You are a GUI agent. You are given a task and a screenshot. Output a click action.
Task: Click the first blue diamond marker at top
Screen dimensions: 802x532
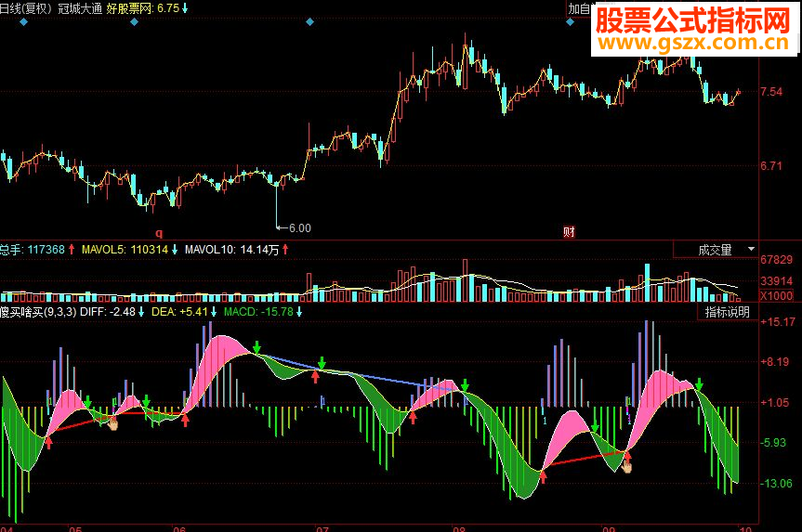(x=23, y=22)
